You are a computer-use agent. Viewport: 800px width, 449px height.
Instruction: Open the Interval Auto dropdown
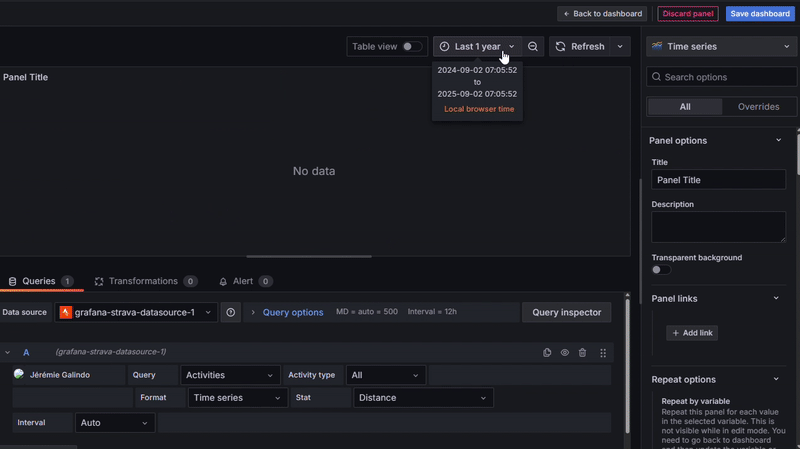click(x=115, y=422)
